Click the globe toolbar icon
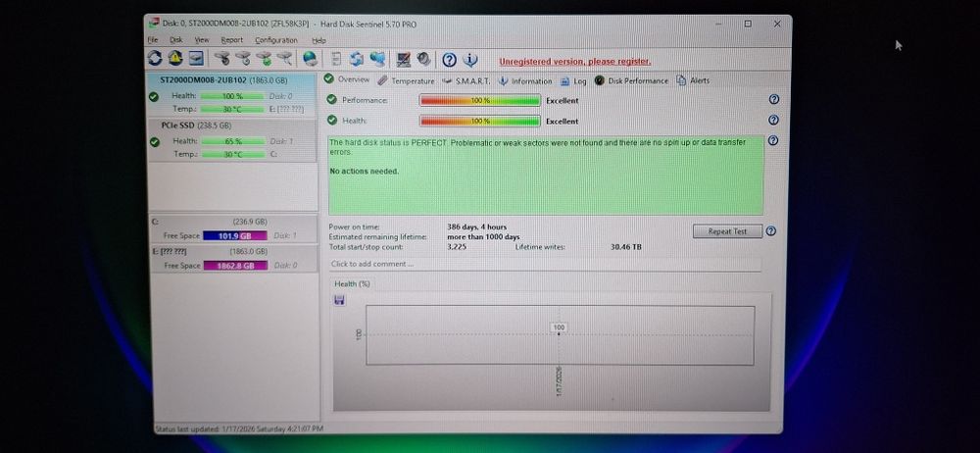The width and height of the screenshot is (980, 453). tap(310, 59)
